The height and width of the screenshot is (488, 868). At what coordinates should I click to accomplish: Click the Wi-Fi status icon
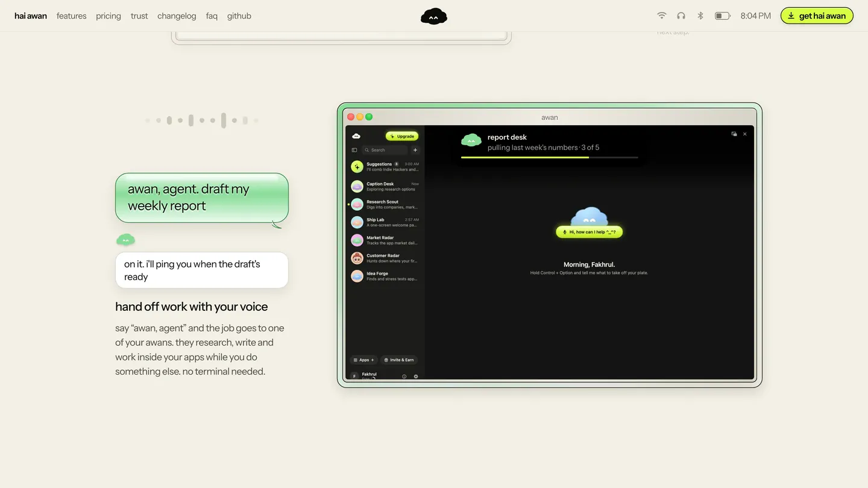click(662, 16)
